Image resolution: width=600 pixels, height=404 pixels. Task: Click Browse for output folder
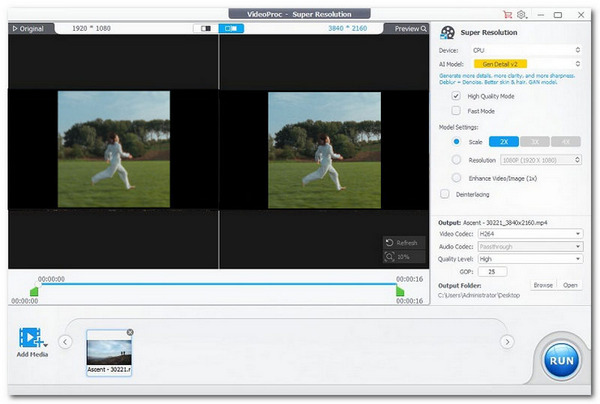(x=543, y=285)
